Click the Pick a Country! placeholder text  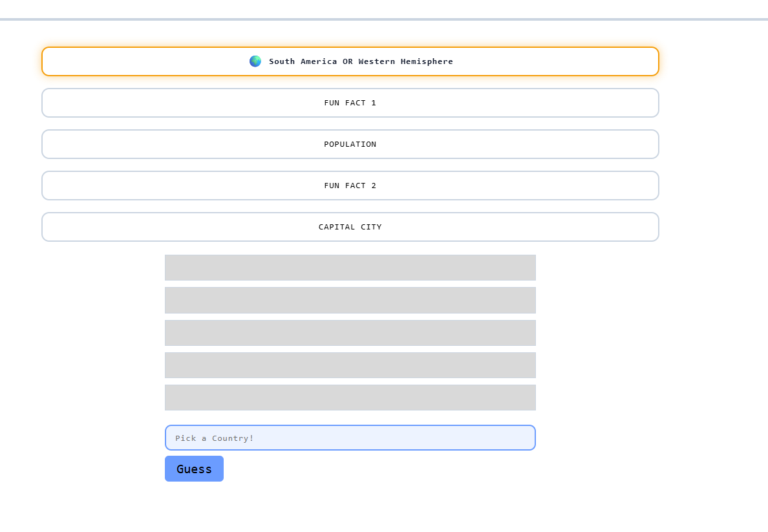pyautogui.click(x=215, y=438)
